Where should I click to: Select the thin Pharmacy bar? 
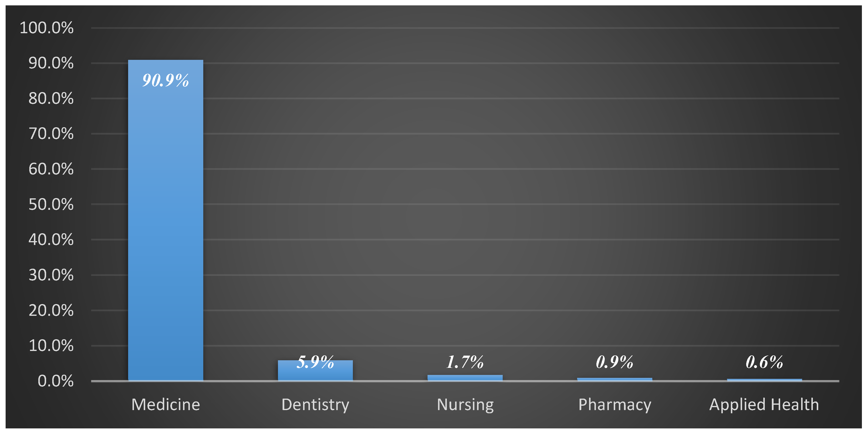(614, 379)
